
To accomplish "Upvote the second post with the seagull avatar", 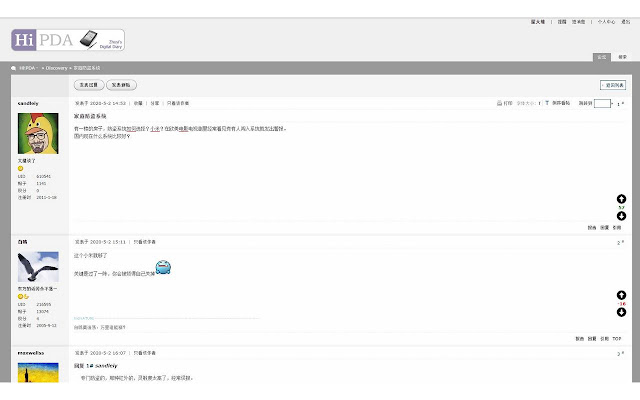I will 621,295.
